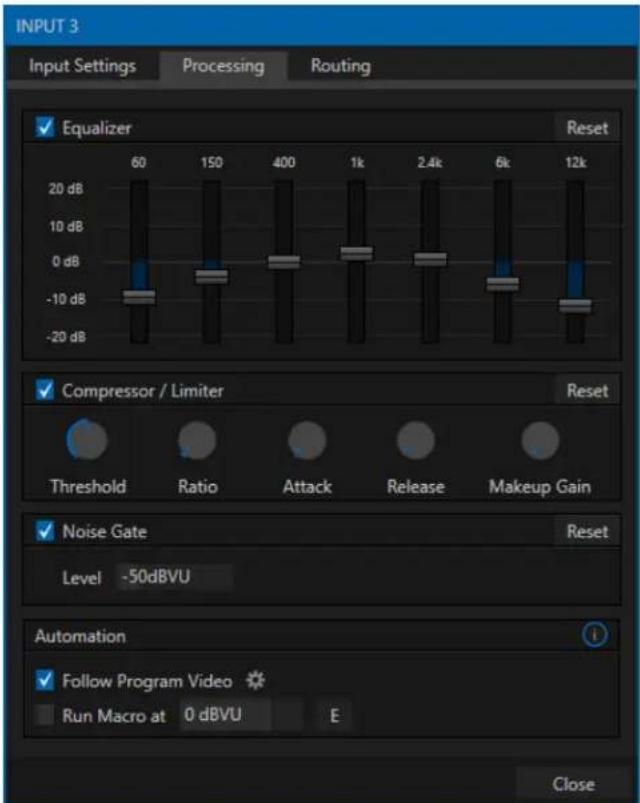Open the Routing tab
Screen dimensions: 640x803
(340, 66)
